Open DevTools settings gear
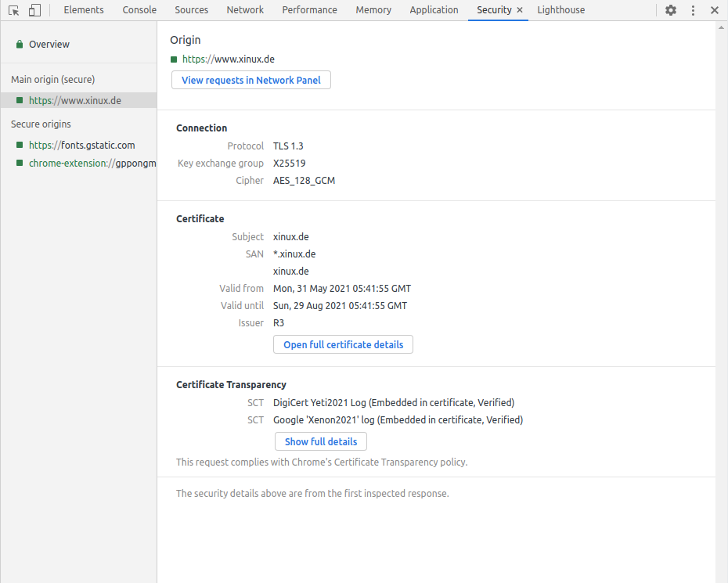 [x=671, y=10]
